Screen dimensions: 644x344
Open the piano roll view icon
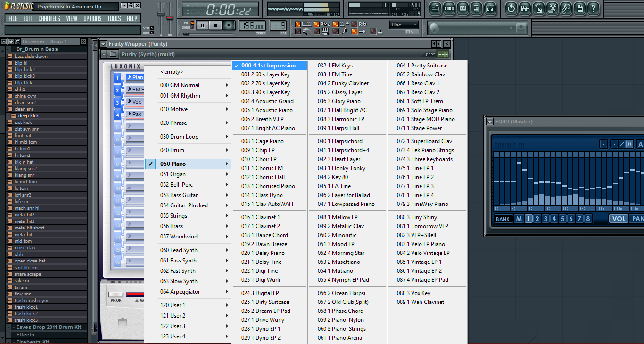462,8
